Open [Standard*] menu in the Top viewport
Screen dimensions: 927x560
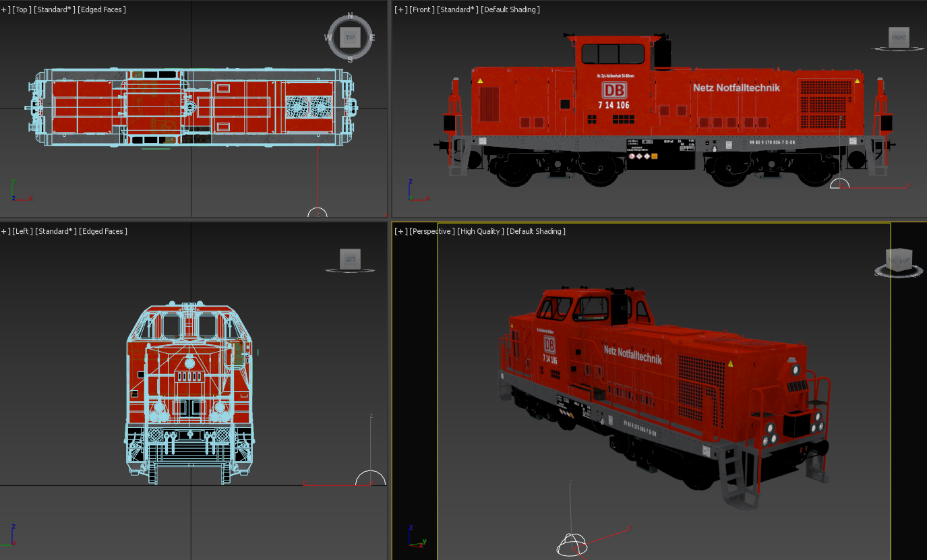(x=55, y=9)
